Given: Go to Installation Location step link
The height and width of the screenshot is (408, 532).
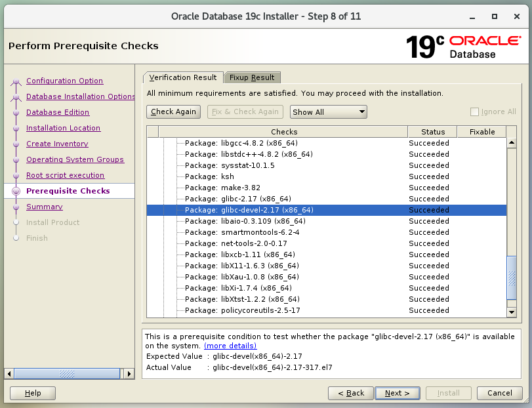Looking at the screenshot, I should tap(63, 128).
